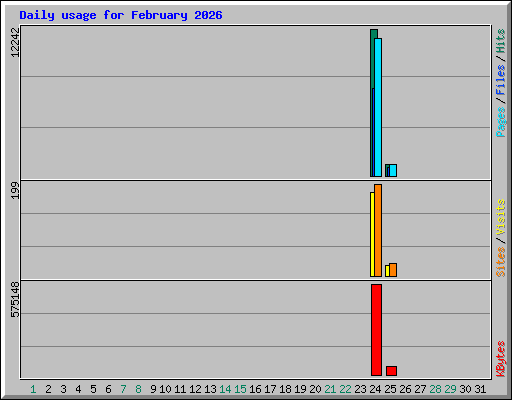The width and height of the screenshot is (512, 400).
Task: Click day label '2' on the axis
Action: click(x=48, y=389)
